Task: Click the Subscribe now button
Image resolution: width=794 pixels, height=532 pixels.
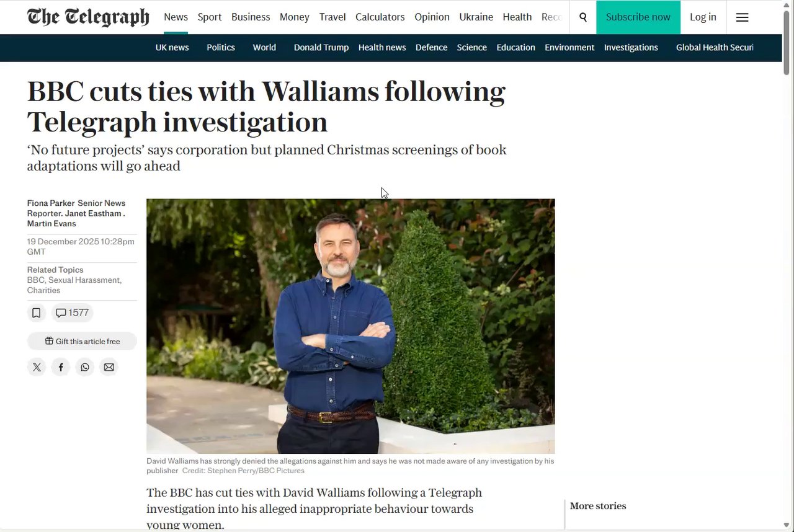Action: pos(638,17)
